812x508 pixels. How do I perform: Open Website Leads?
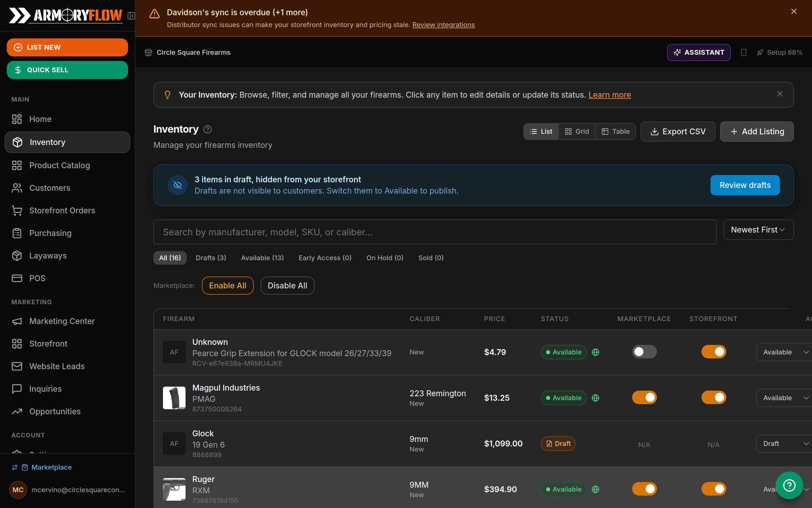coord(67,366)
